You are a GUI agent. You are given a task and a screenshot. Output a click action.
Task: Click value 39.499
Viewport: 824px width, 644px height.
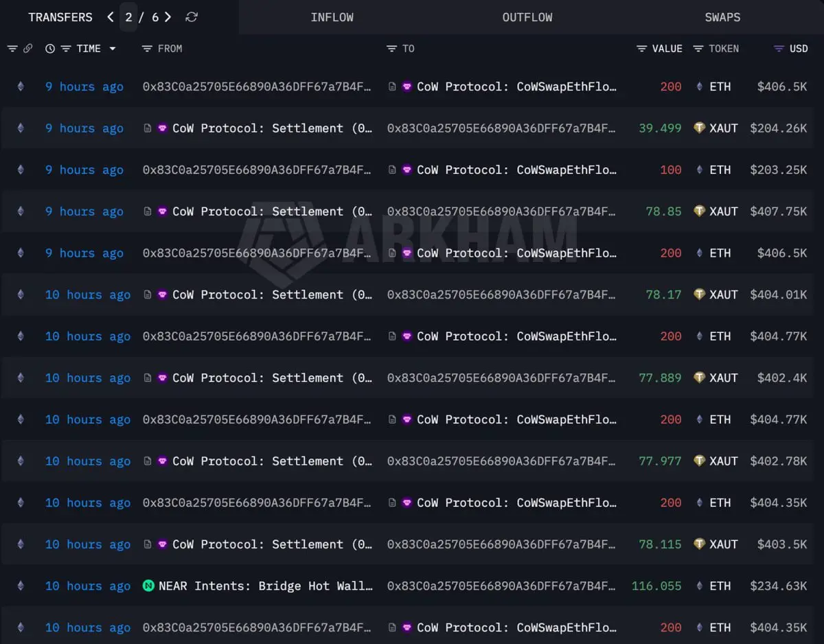pos(661,128)
